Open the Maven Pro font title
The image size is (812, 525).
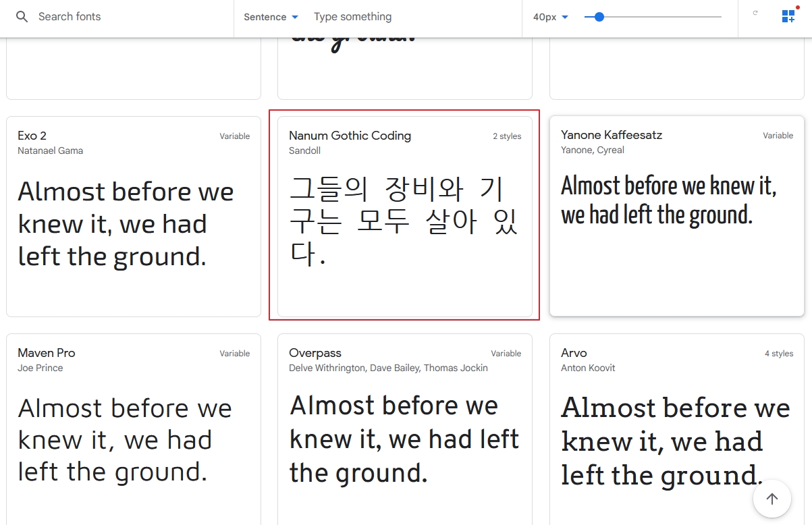pyautogui.click(x=47, y=353)
